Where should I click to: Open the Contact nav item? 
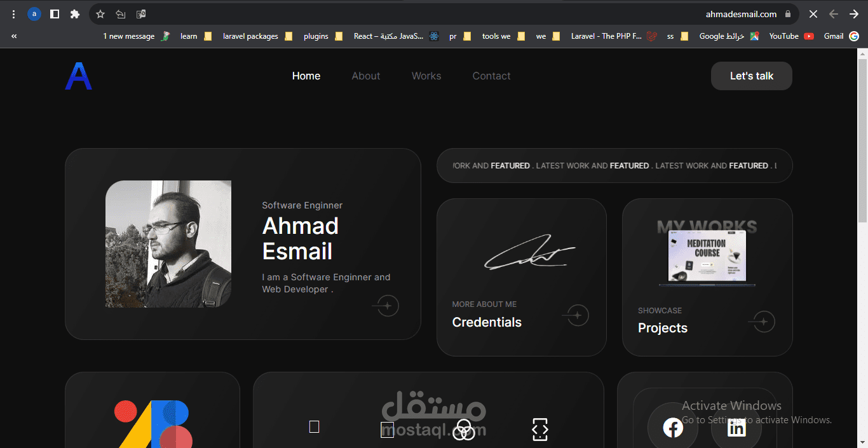[491, 76]
